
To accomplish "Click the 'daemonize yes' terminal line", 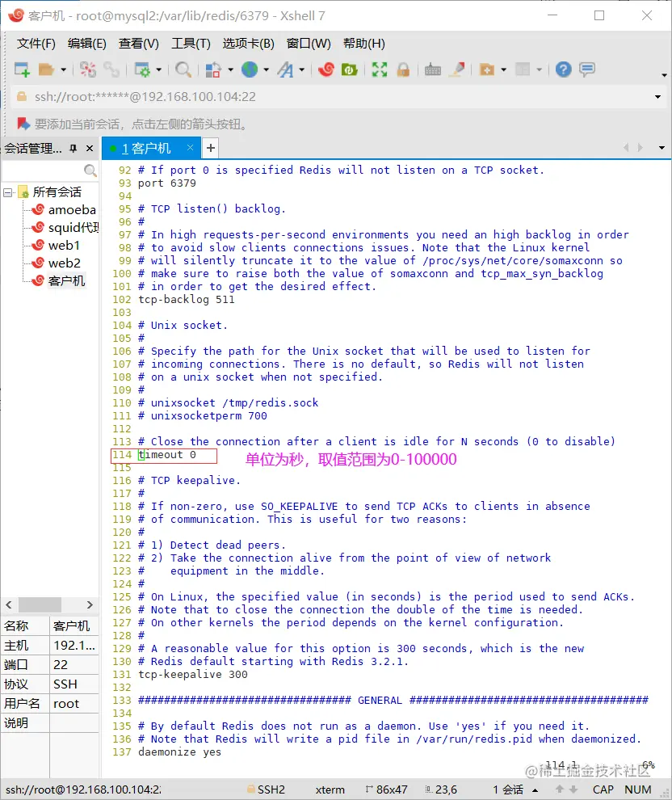I will [x=179, y=752].
